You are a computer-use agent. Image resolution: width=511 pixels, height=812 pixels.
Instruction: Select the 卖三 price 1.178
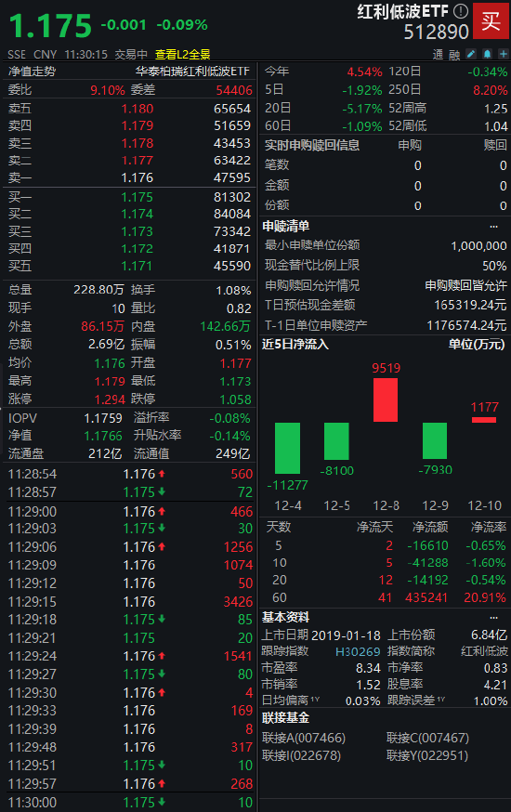coord(138,143)
